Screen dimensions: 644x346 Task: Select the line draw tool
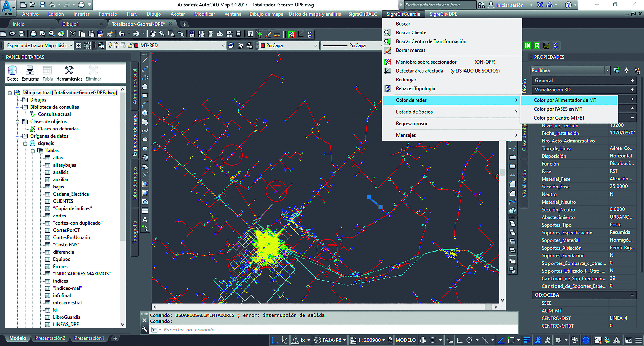tap(145, 60)
